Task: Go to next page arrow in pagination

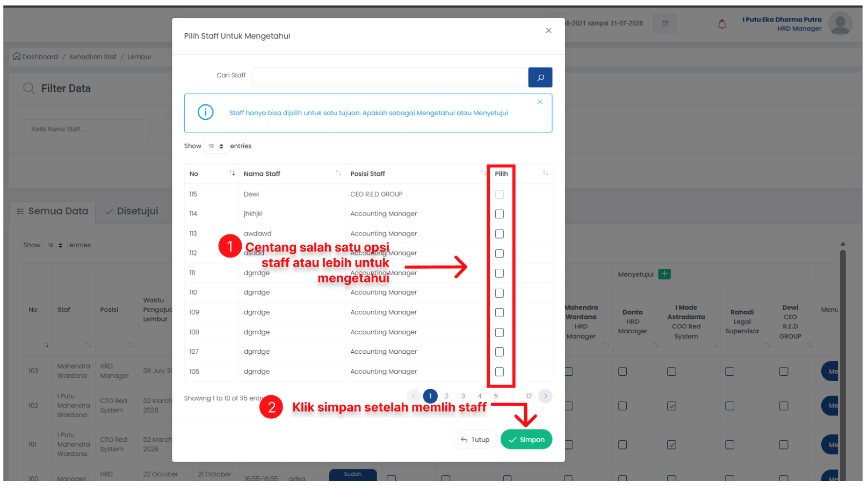Action: (545, 396)
